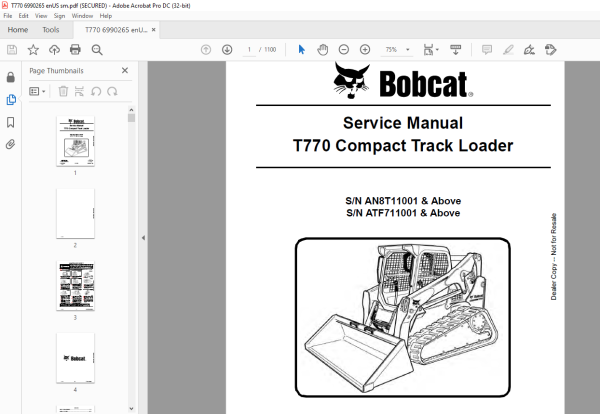Select page 4 Bobcat logo thumbnail
Image resolution: width=600 pixels, height=414 pixels.
tap(75, 358)
